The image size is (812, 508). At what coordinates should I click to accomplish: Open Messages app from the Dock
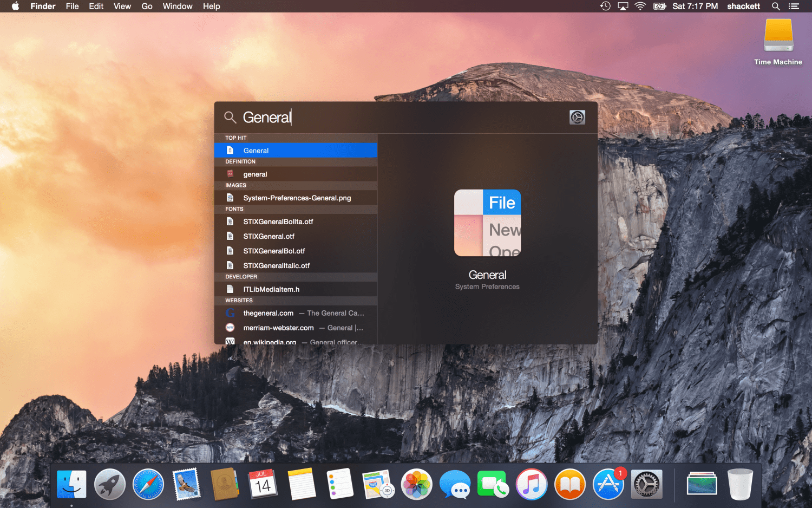click(x=455, y=484)
